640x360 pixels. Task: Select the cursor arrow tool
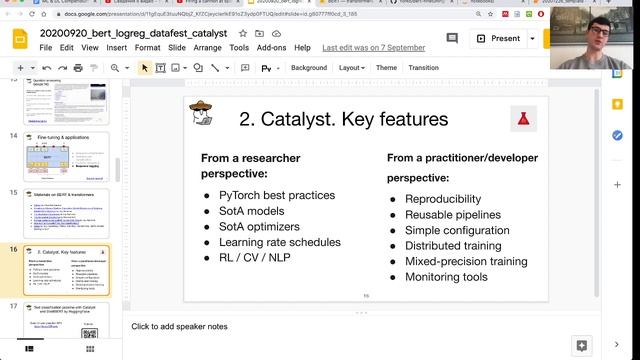(x=144, y=68)
